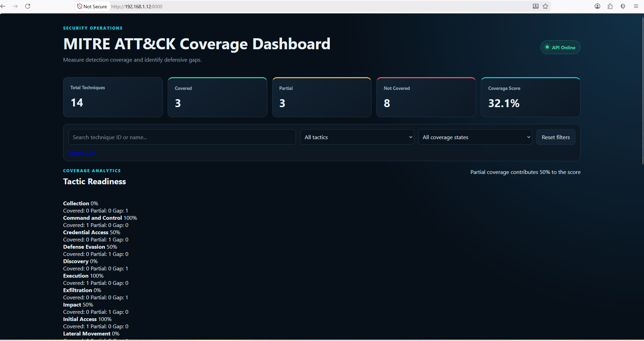The width and height of the screenshot is (644, 341).
Task: Open browser account profile icon
Action: [597, 6]
